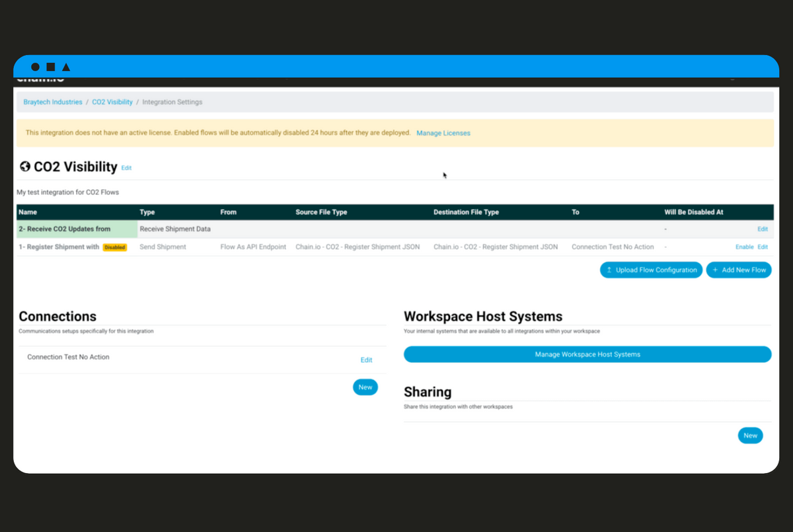The image size is (793, 532).
Task: Click the square icon in the blue title bar
Action: 50,66
